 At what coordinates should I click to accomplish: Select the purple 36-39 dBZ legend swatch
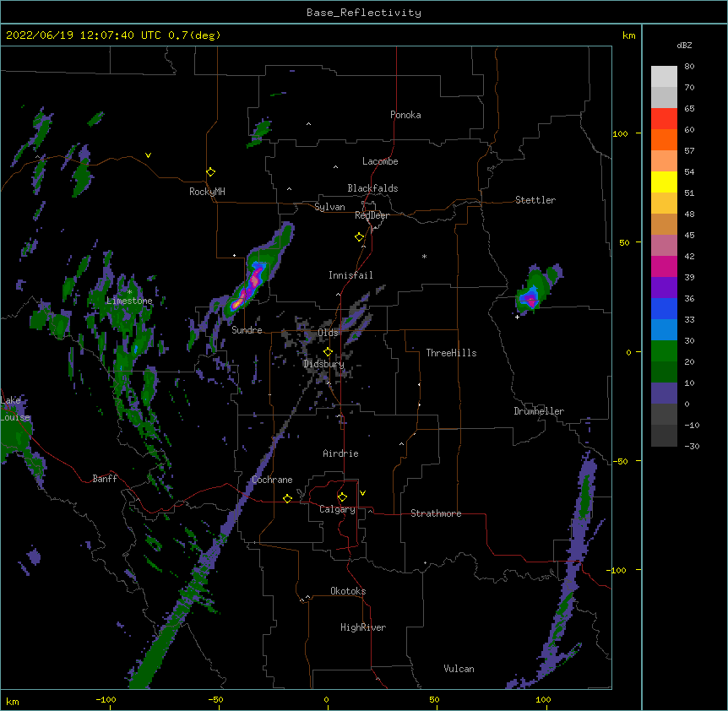(x=664, y=288)
